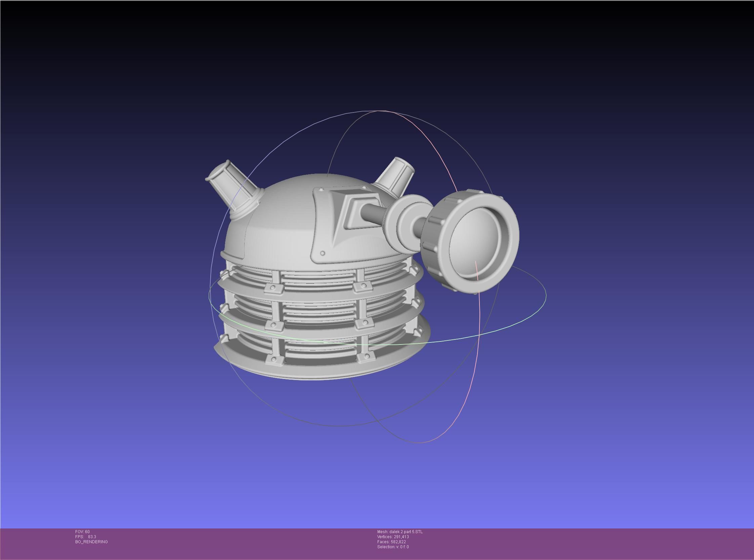Click the Vertices: 291,413 entry
The image size is (754, 560).
(x=393, y=536)
